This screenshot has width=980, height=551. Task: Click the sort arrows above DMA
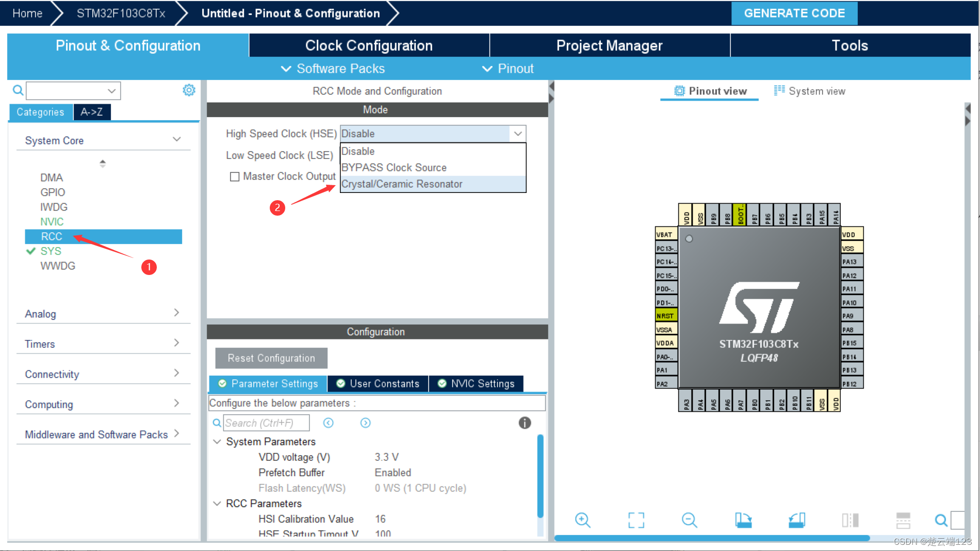coord(103,164)
